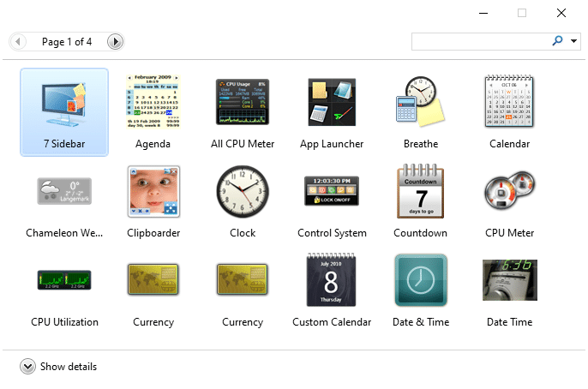This screenshot has width=588, height=389.
Task: Expand Show details panel
Action: click(28, 367)
